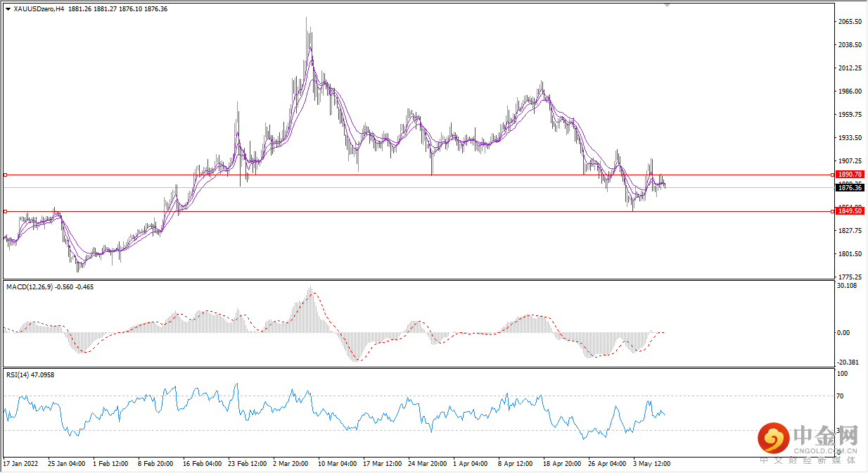Click the 2 Mar 20:00 date label

(291, 464)
